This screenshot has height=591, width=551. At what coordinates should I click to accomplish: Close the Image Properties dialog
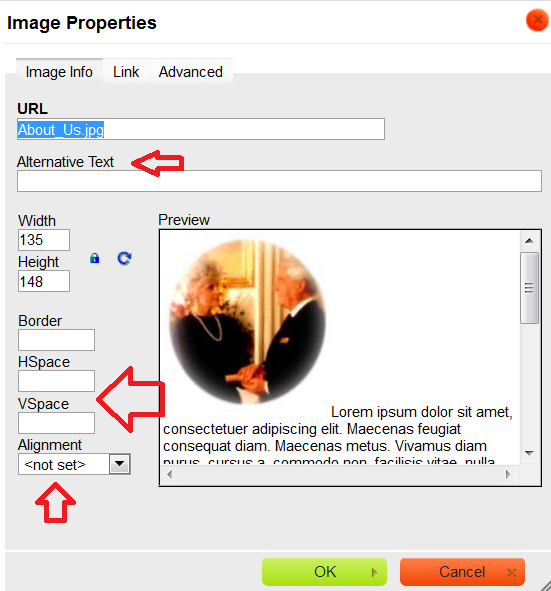pyautogui.click(x=537, y=20)
